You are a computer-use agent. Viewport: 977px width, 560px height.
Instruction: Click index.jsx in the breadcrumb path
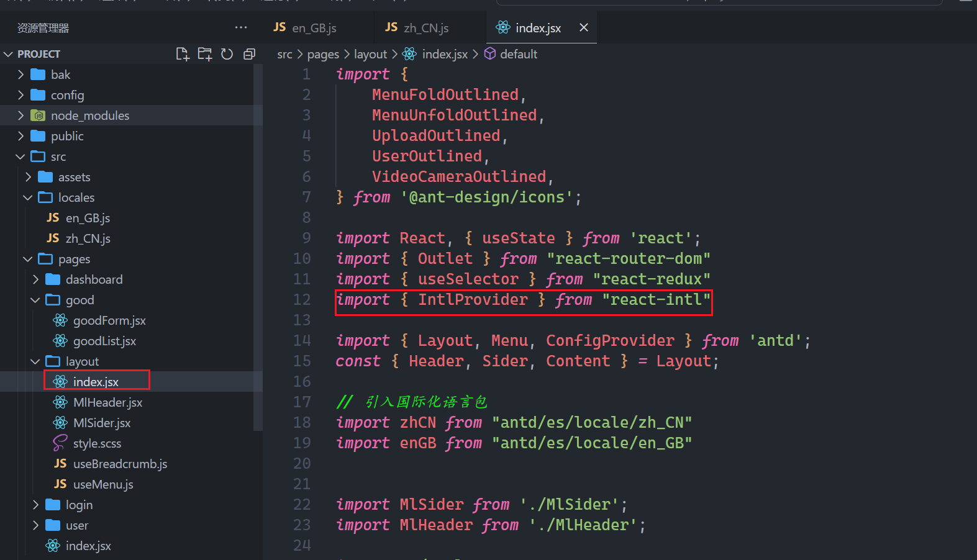tap(445, 55)
